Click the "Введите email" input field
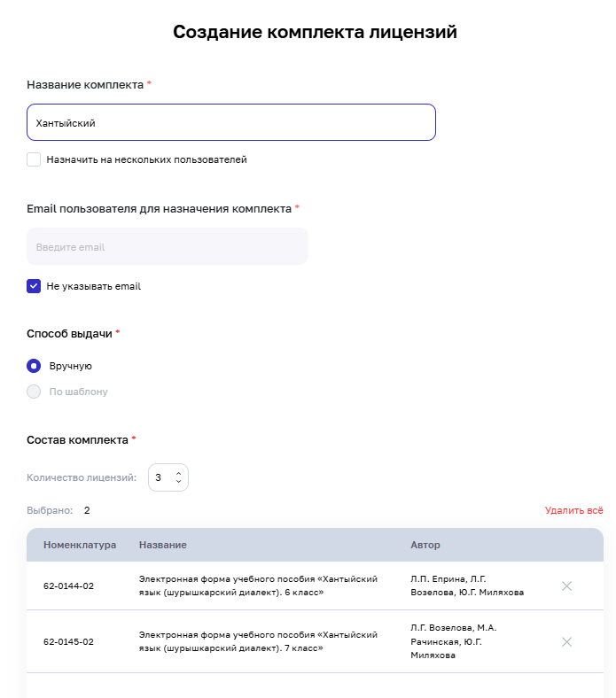The width and height of the screenshot is (616, 698). point(167,247)
